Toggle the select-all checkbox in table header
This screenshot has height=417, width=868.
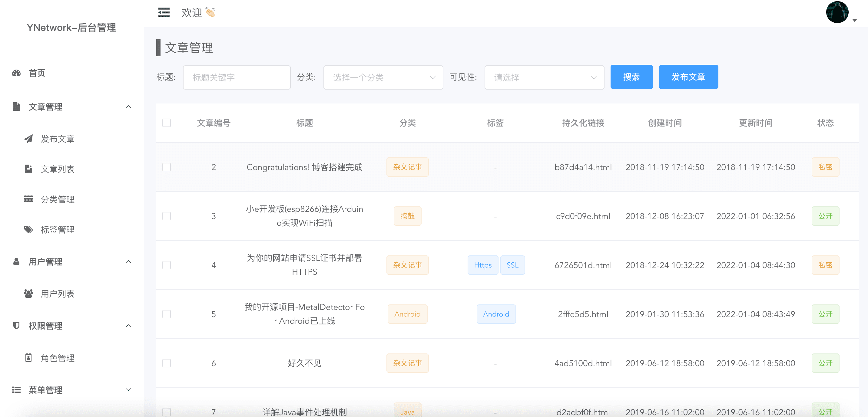pyautogui.click(x=167, y=123)
